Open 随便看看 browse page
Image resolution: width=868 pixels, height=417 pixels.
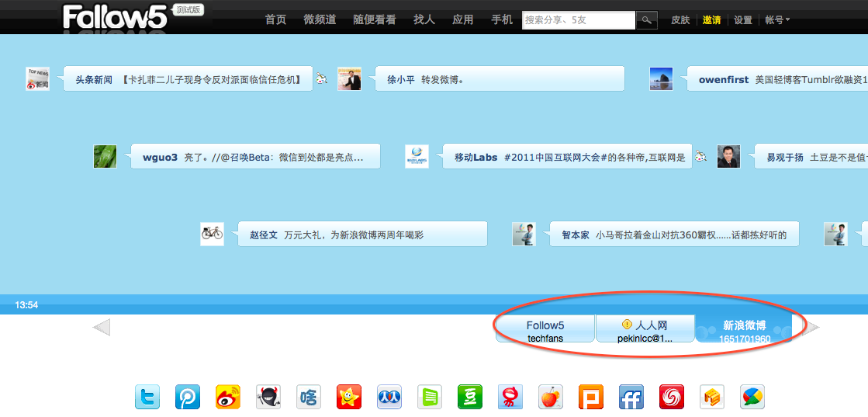[375, 19]
